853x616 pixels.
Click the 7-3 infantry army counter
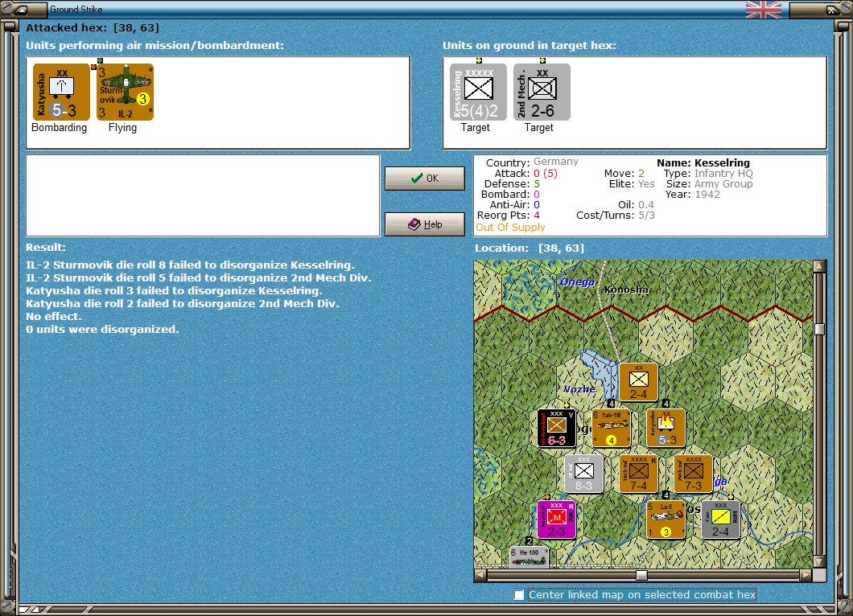tap(693, 474)
